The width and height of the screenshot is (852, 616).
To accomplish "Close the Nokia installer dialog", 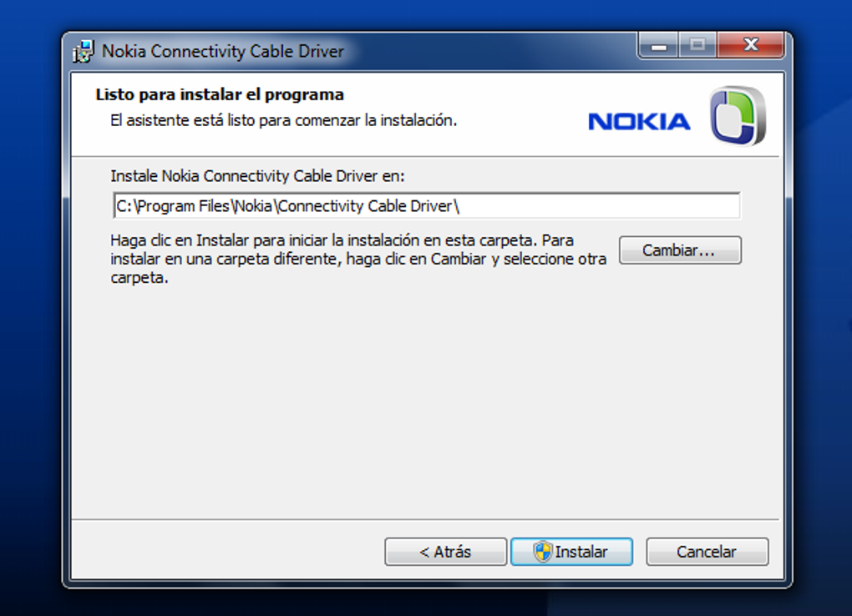I will [750, 46].
